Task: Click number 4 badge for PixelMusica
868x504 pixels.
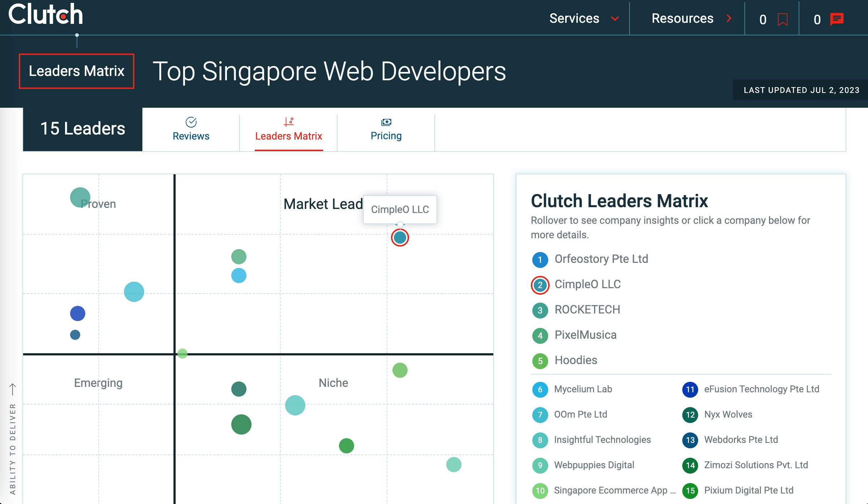Action: (540, 336)
